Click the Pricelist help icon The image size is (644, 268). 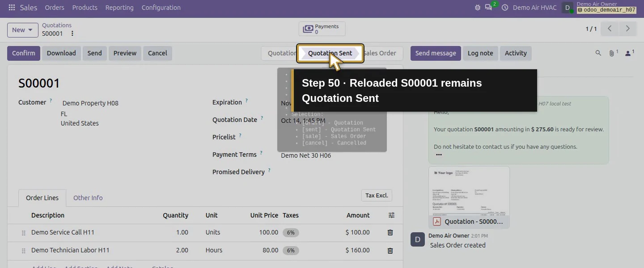click(240, 135)
